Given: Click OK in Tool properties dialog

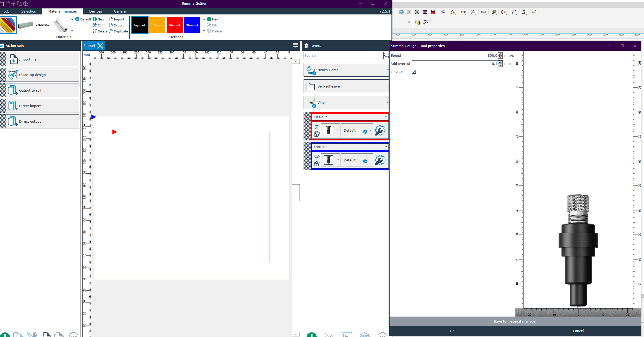Looking at the screenshot, I should tap(452, 331).
